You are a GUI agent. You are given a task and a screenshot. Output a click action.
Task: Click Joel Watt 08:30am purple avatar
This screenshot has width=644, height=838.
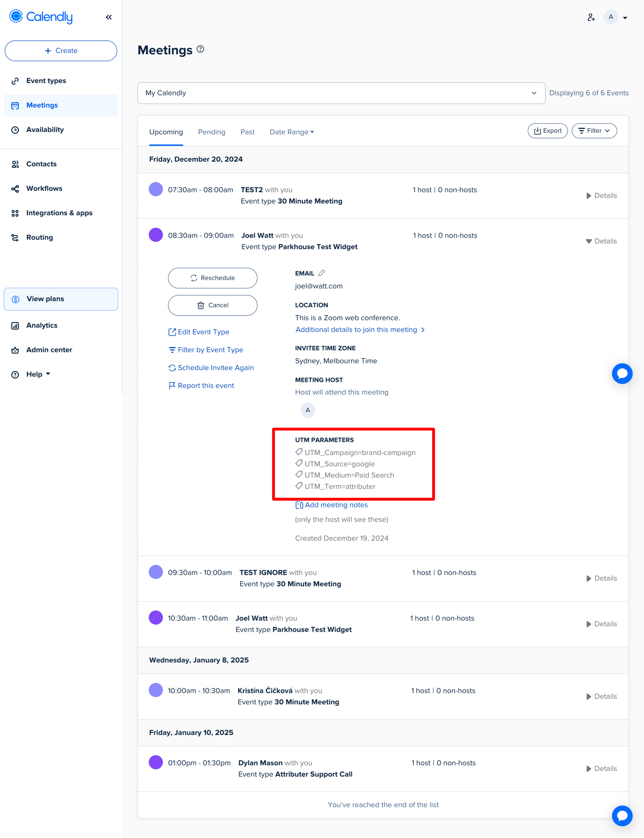coord(156,235)
